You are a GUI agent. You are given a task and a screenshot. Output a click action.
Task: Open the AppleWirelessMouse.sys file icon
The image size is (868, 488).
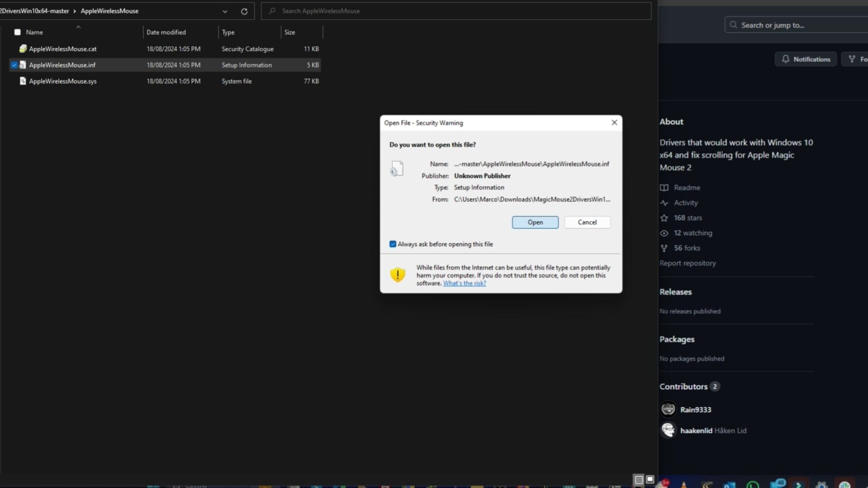point(23,81)
